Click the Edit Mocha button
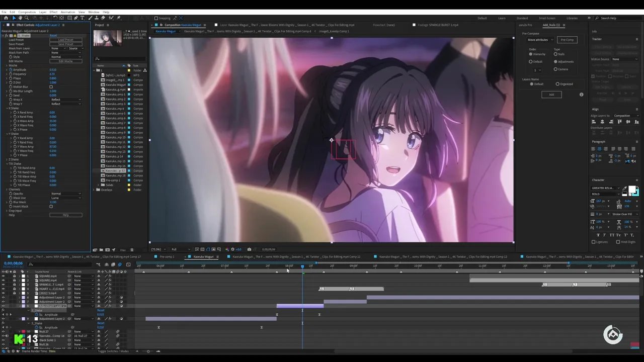 66,61
